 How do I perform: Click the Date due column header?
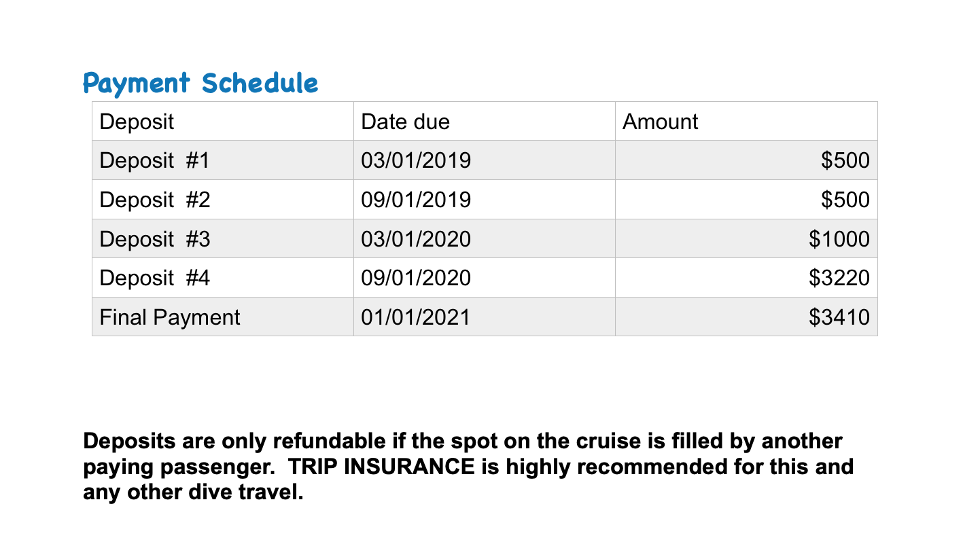click(485, 122)
